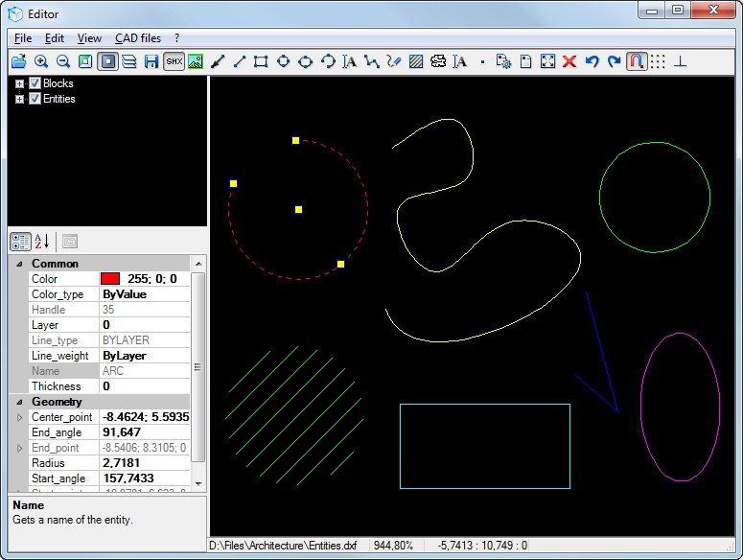
Task: Delete entity with the red X icon
Action: point(569,61)
